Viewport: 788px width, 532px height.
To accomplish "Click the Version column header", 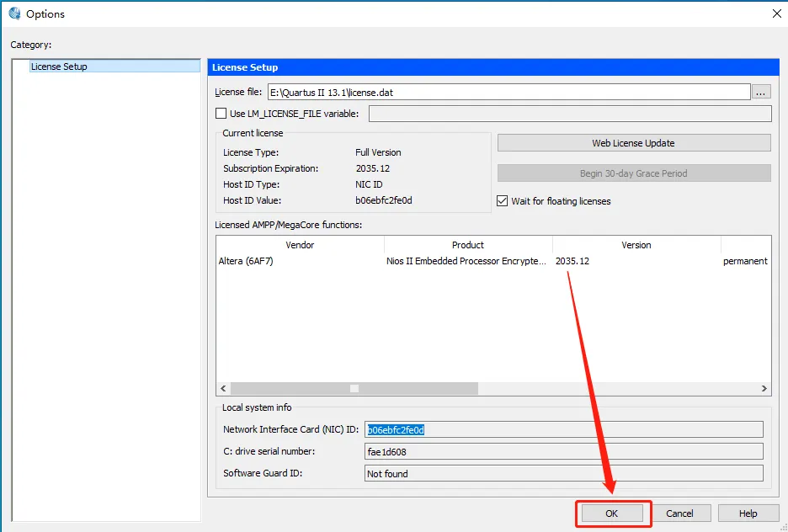I will (x=636, y=245).
